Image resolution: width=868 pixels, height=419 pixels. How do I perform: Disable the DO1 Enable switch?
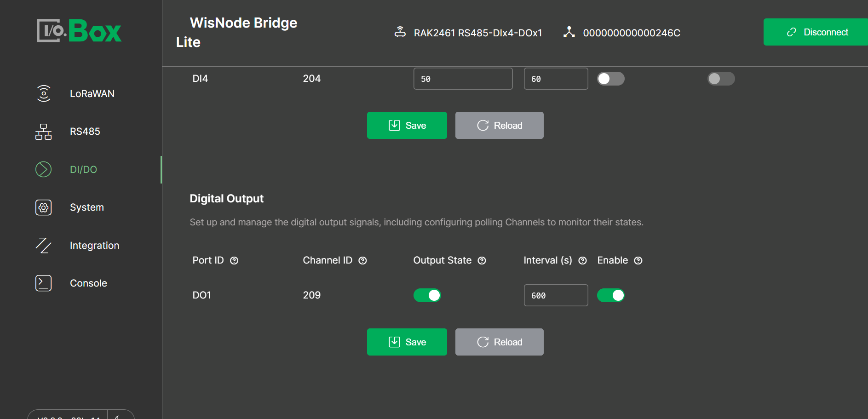[x=610, y=295]
